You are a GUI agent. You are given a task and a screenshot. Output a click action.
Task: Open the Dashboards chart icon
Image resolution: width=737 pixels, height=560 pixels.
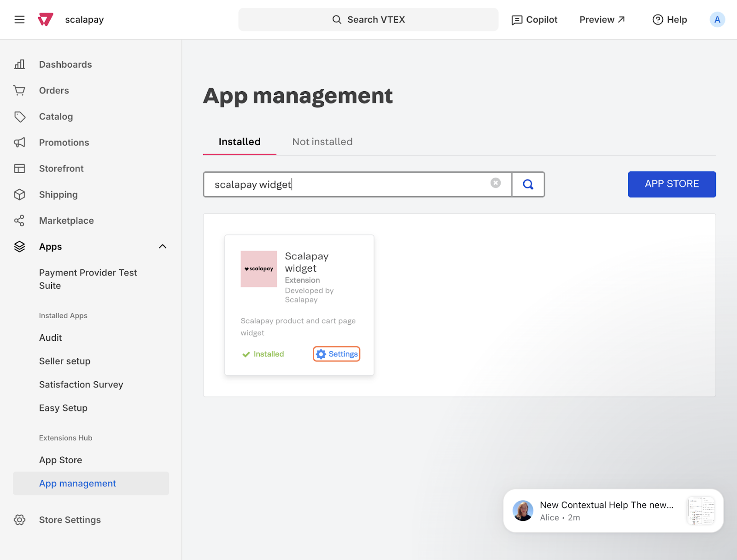pos(19,64)
